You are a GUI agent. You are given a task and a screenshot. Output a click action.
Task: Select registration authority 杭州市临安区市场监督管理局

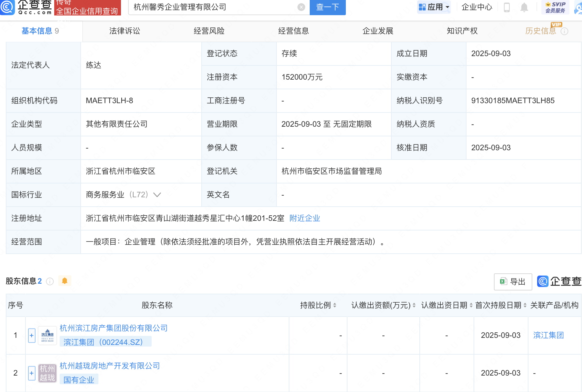pyautogui.click(x=332, y=171)
